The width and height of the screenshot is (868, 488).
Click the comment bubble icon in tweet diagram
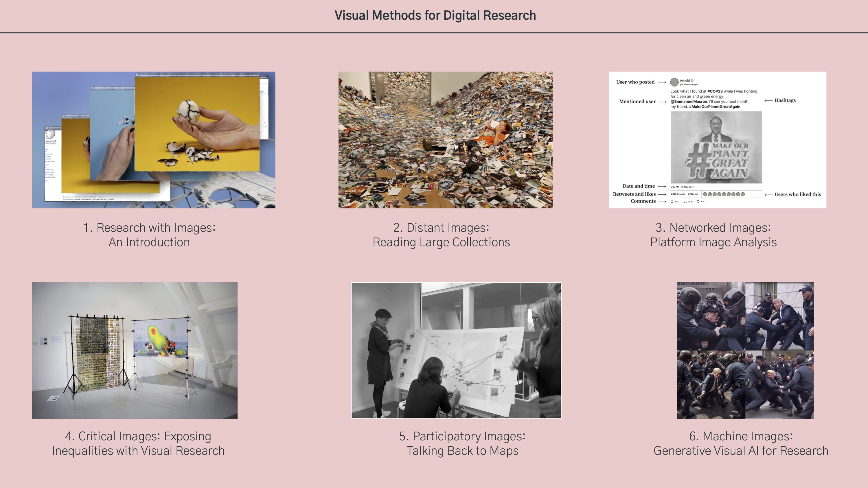(672, 202)
